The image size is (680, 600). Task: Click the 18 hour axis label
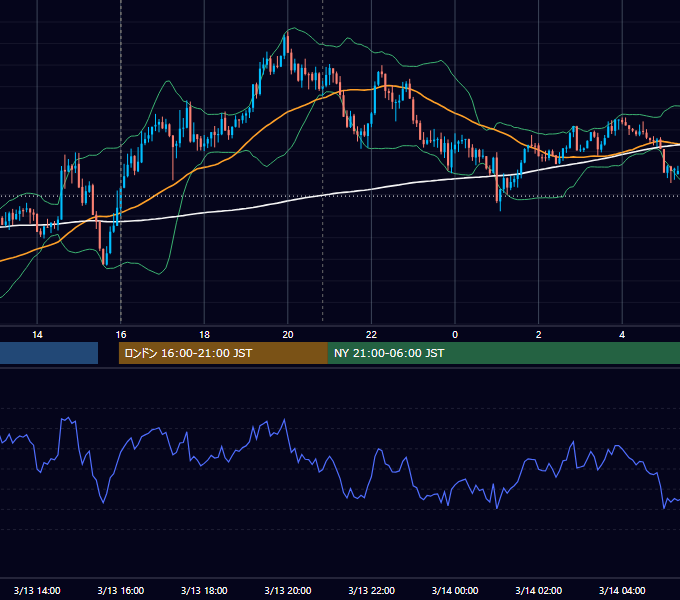(x=204, y=334)
